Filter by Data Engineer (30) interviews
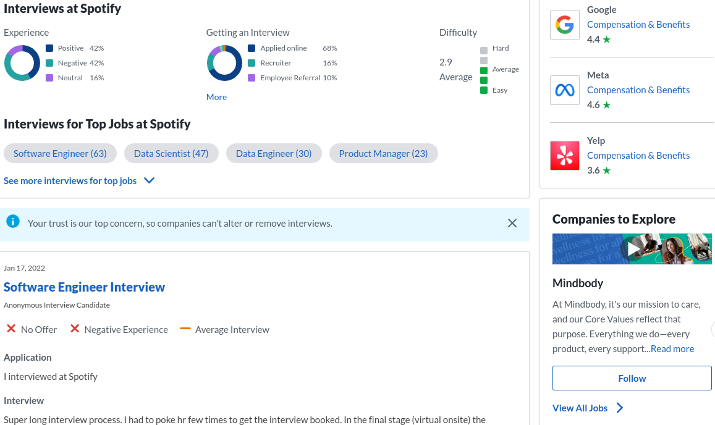715x425 pixels. pyautogui.click(x=274, y=154)
